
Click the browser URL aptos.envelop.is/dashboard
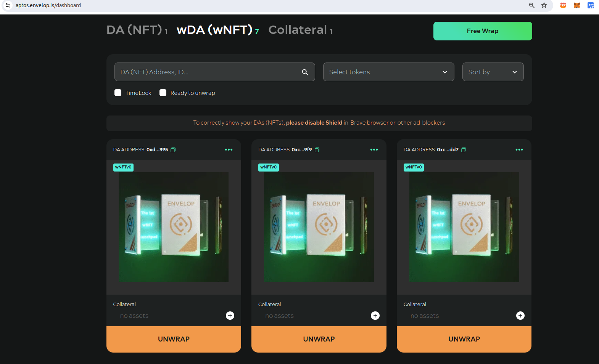(x=48, y=5)
